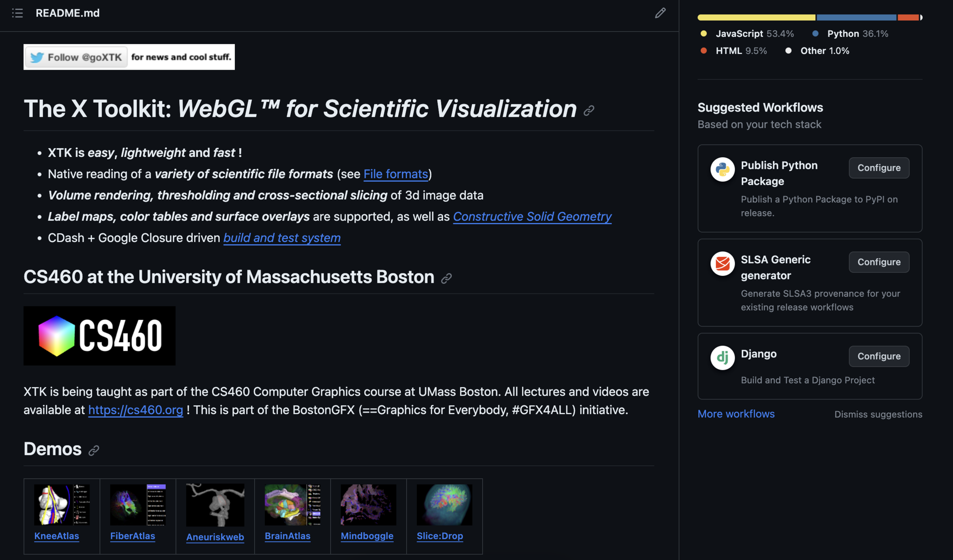
Task: Click the Python logo workflow icon
Action: click(722, 169)
